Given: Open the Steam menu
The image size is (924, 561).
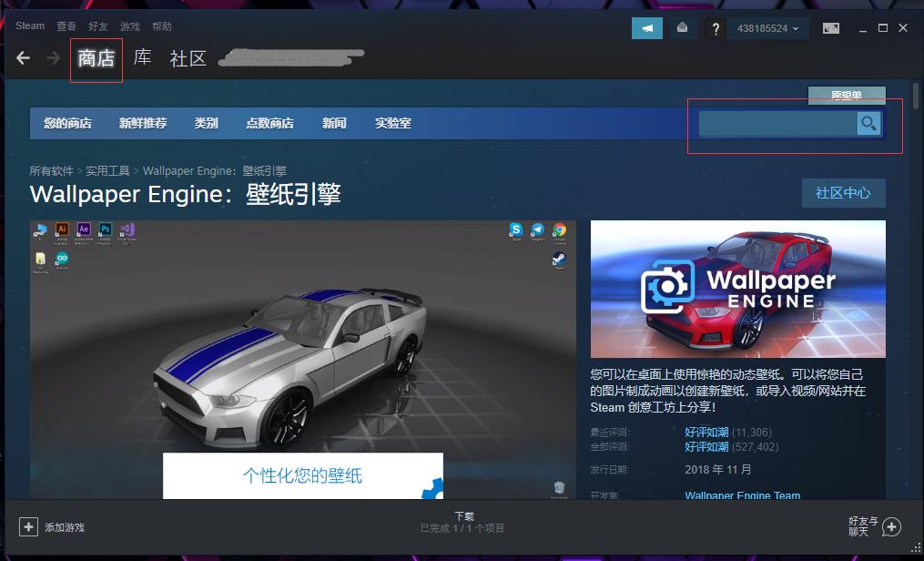Looking at the screenshot, I should (x=30, y=25).
